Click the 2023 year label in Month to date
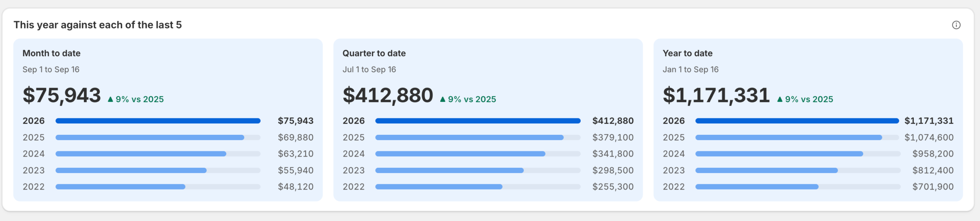Screen dimensions: 980x221 click(34, 170)
